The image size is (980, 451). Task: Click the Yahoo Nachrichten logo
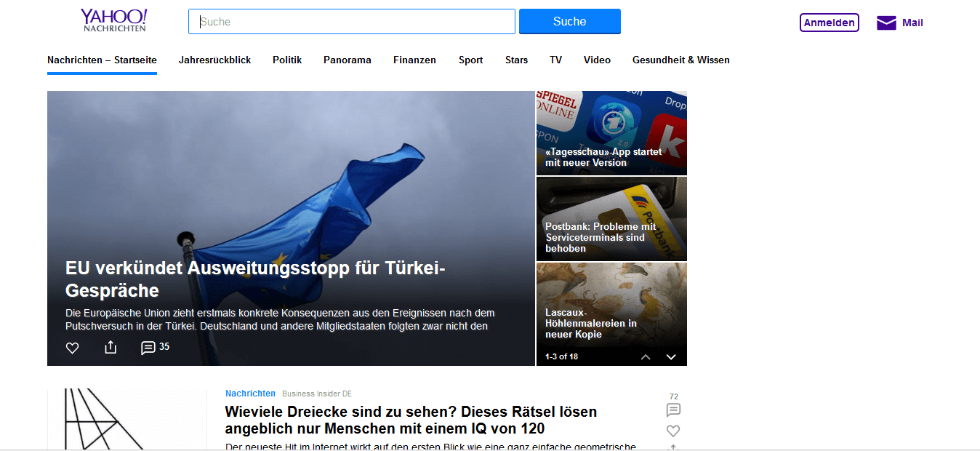point(114,20)
